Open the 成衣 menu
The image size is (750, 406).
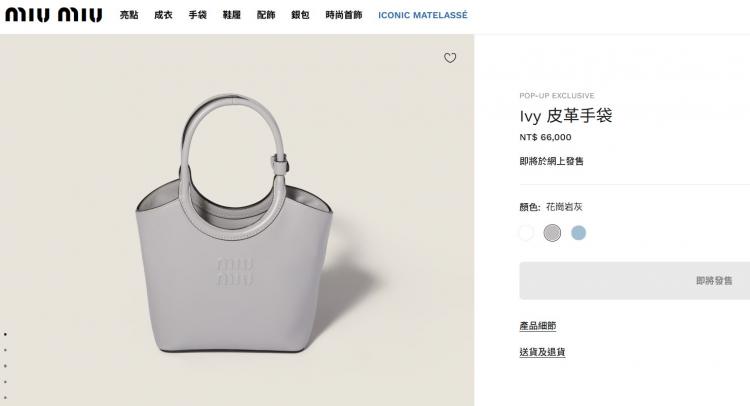pyautogui.click(x=163, y=15)
